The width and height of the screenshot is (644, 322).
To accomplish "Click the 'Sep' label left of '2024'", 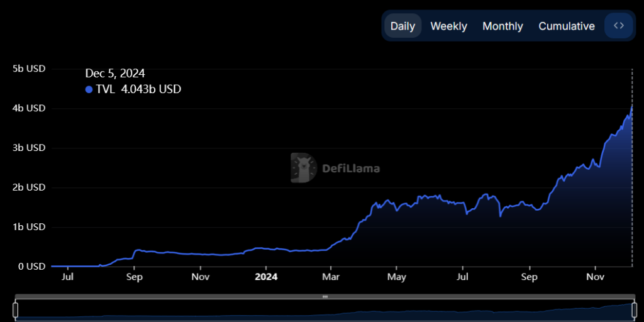I will click(135, 277).
